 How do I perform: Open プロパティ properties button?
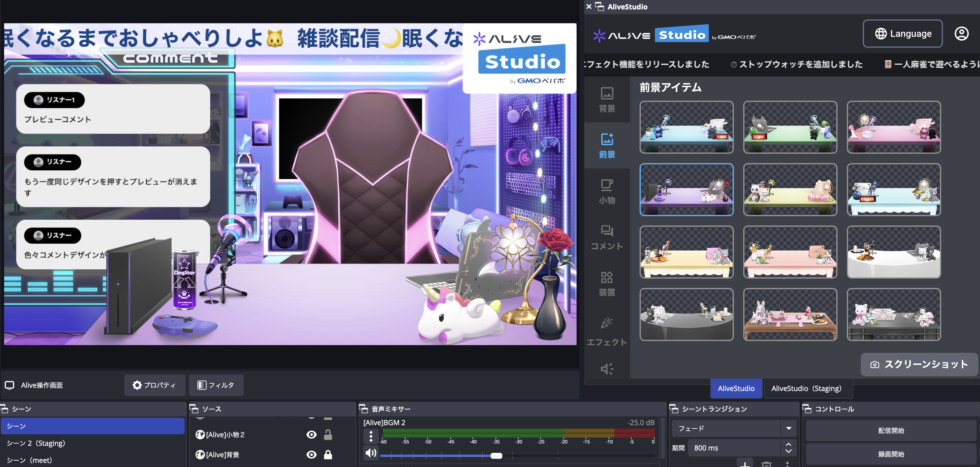coord(155,385)
